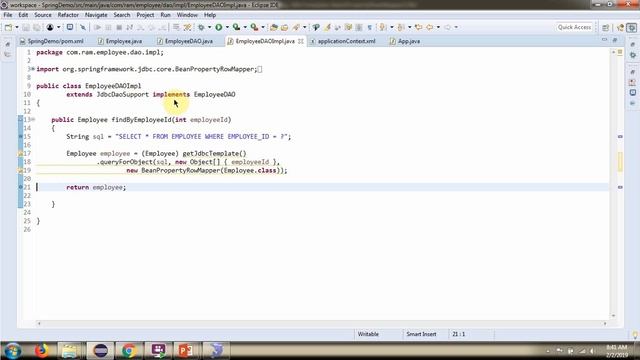The height and width of the screenshot is (360, 640).
Task: Switch to the SpringDemo/pom.xml tab
Action: click(x=52, y=41)
